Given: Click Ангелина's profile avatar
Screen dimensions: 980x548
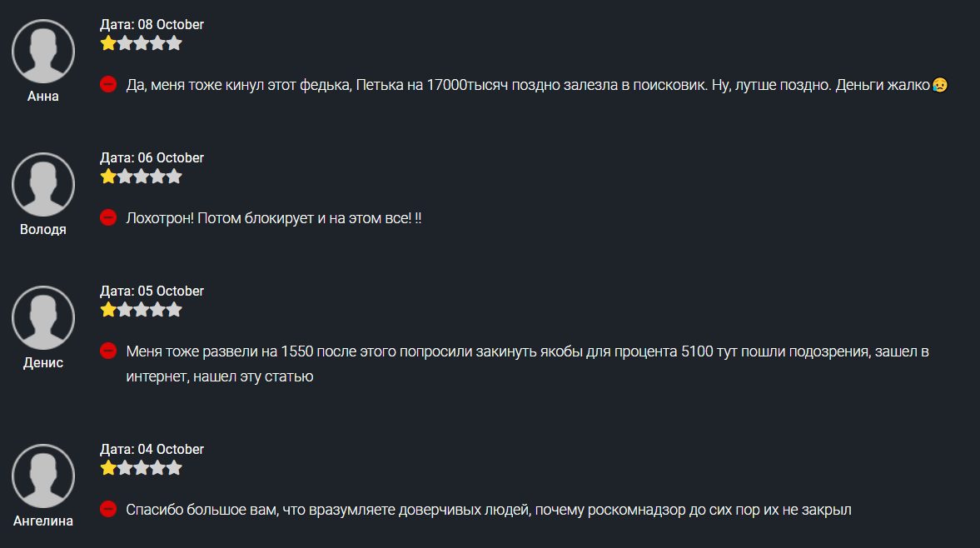Looking at the screenshot, I should [x=43, y=476].
